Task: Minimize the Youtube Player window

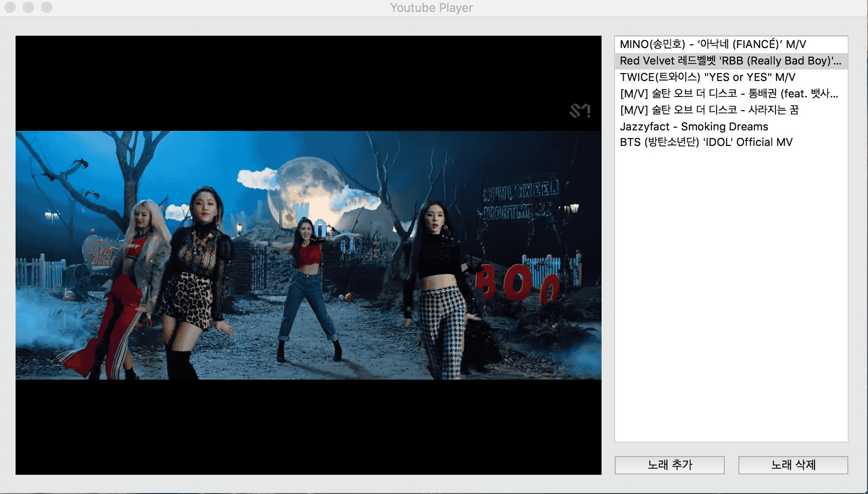Action: [28, 7]
